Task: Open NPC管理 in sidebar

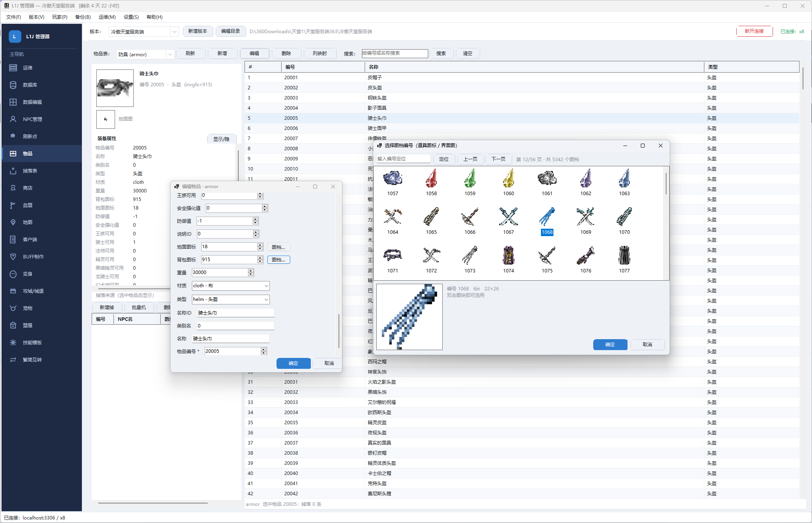Action: coord(42,119)
